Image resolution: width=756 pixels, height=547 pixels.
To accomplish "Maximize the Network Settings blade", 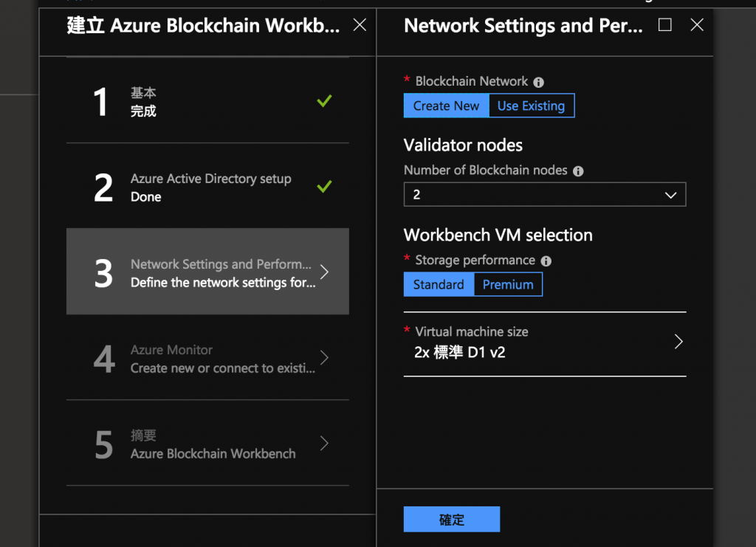I will tap(664, 25).
